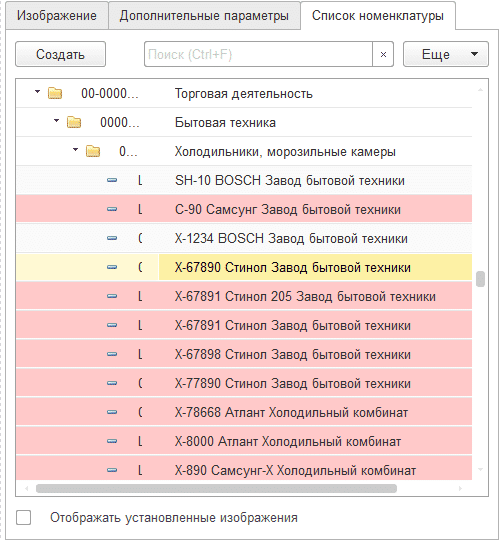
Task: Select row Х-78668 Атлант Холодильный комбинат
Action: pyautogui.click(x=244, y=412)
